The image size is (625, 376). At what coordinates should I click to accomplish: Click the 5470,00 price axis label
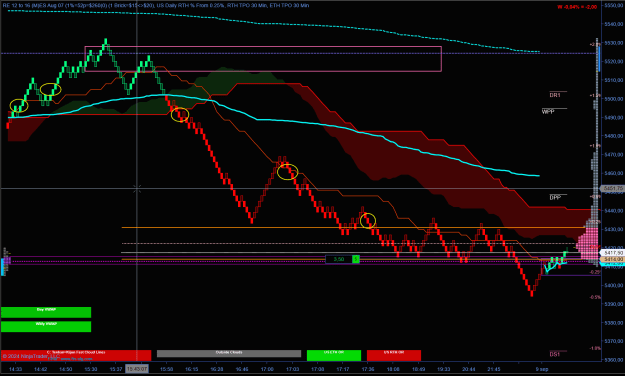coord(613,155)
